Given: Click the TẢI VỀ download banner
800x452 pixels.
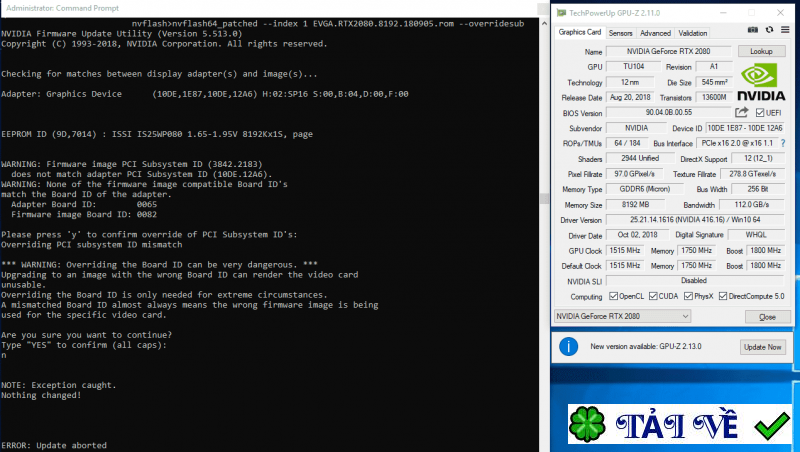Looking at the screenshot, I should (680, 424).
